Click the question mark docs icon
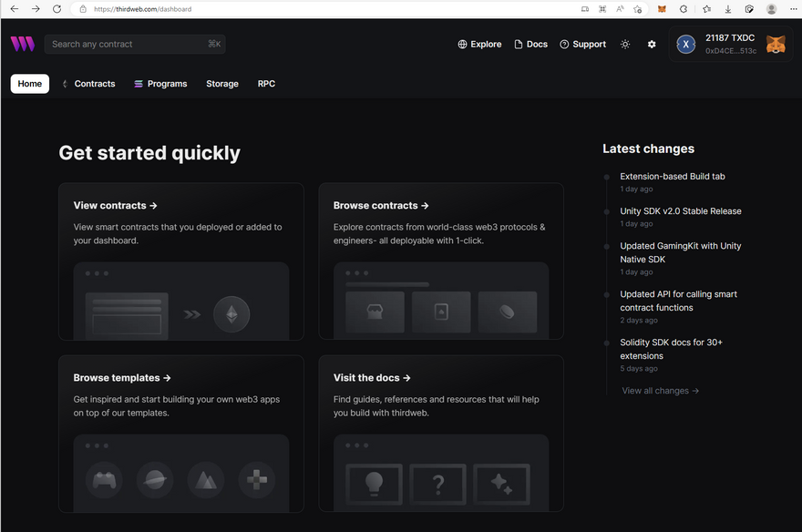The width and height of the screenshot is (802, 532). (437, 484)
